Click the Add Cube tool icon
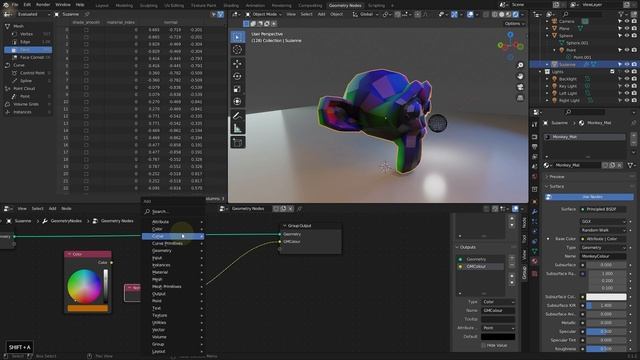Image resolution: width=640 pixels, height=360 pixels. [237, 142]
